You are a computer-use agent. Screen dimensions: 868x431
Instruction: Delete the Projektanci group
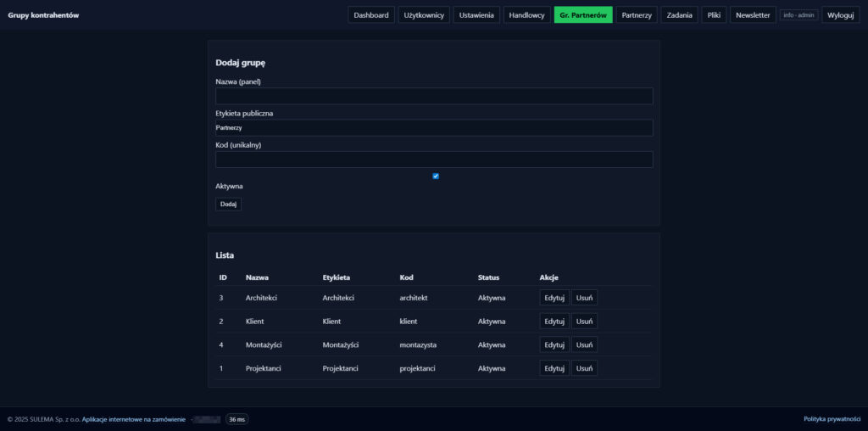[584, 368]
